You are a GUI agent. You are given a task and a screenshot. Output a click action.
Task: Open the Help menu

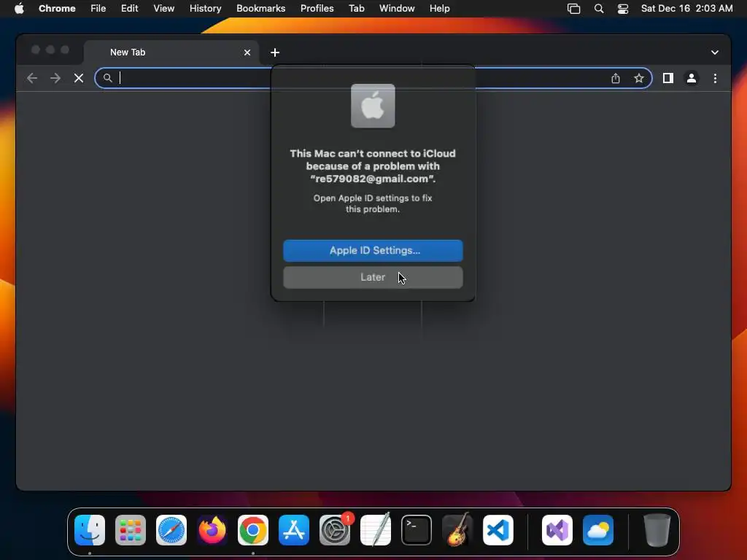[x=439, y=9]
